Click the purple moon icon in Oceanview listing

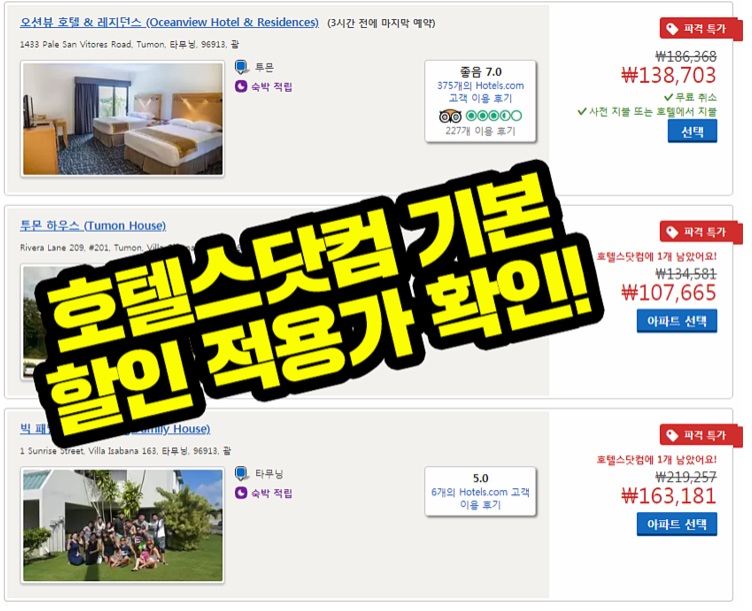pos(241,86)
